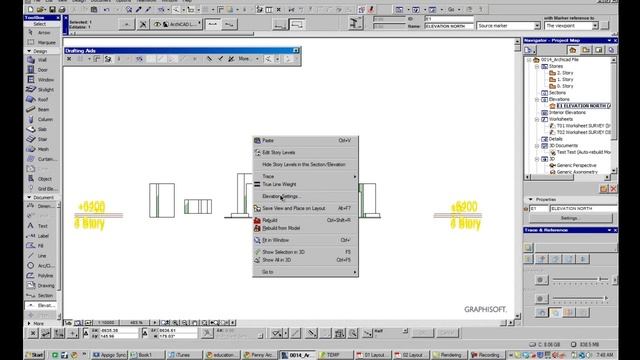Choose the Door tool
This screenshot has height=360, width=640.
point(42,70)
